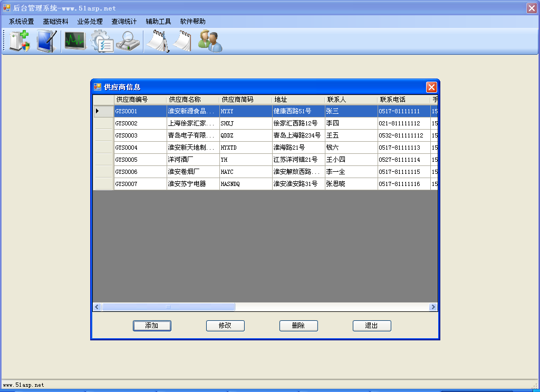This screenshot has height=392, width=540.
Task: Select cell GYS0006
Action: (140, 171)
